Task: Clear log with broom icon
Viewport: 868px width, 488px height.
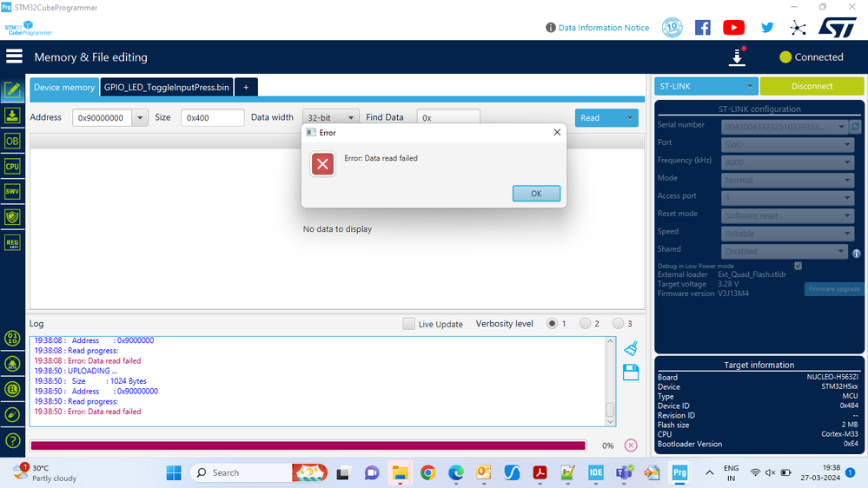Action: tap(631, 348)
